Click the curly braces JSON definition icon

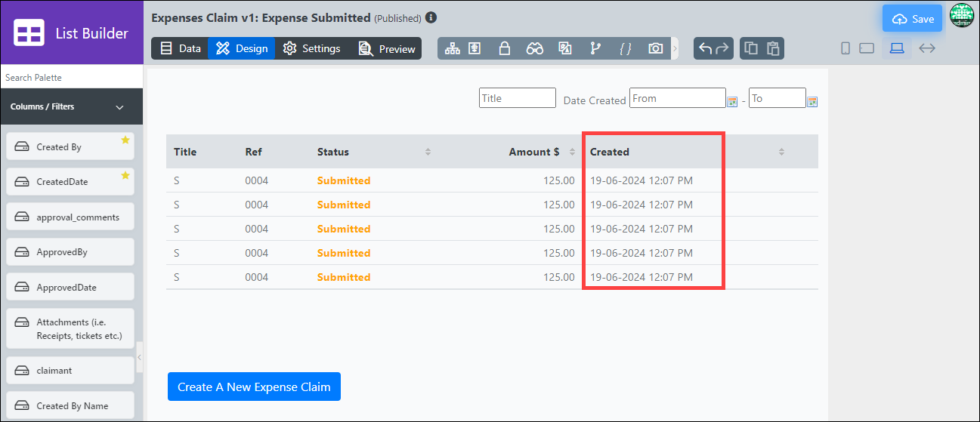626,48
